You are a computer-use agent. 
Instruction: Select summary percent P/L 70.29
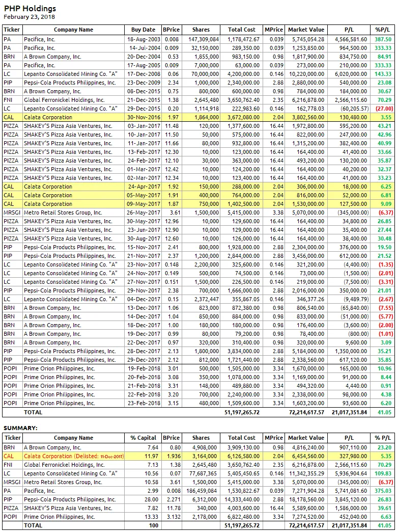[384, 465]
